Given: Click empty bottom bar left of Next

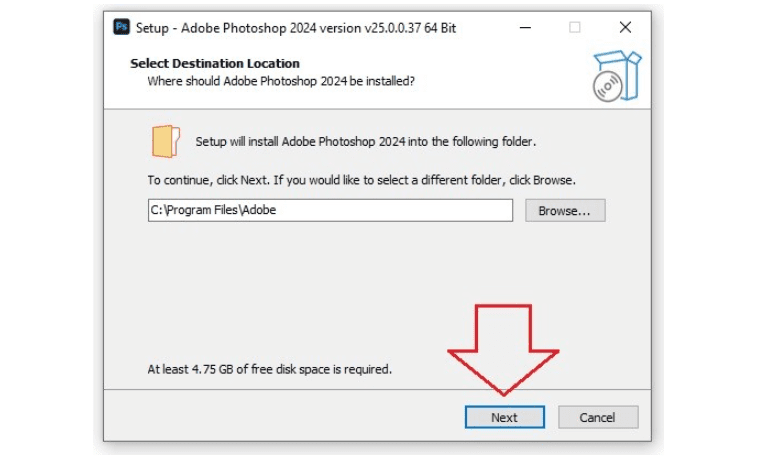Looking at the screenshot, I should click(280, 417).
